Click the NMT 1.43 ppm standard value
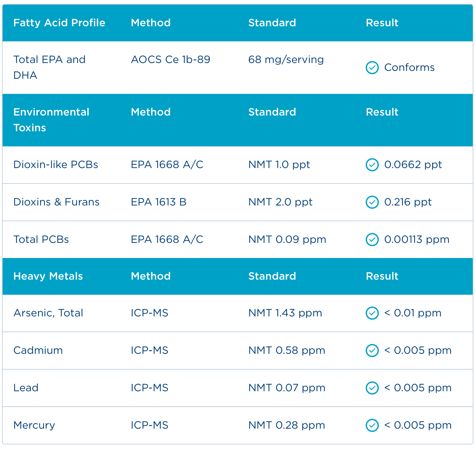This screenshot has width=476, height=449. (x=285, y=313)
